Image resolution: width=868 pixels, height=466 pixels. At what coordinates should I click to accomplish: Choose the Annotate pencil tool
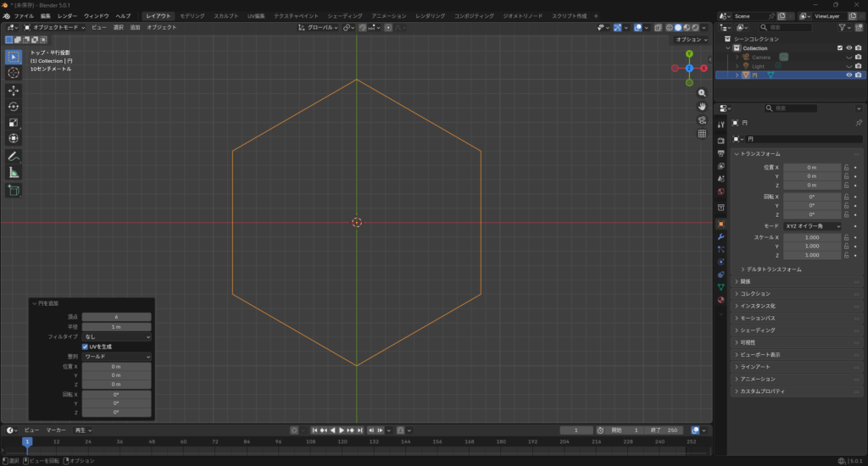[x=14, y=156]
